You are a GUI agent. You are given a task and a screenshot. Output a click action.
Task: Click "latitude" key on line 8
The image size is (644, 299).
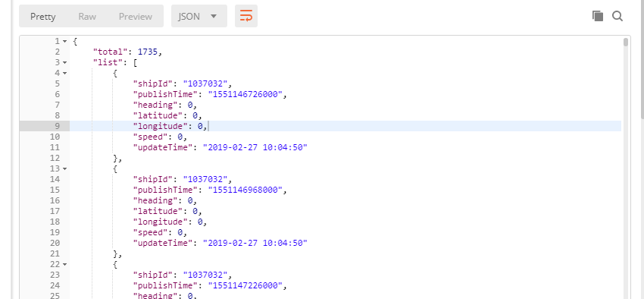[158, 116]
